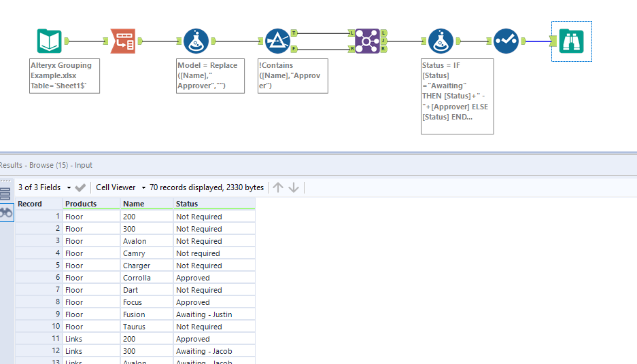Click the Filter tool True output anchor
637x364 pixels.
coord(294,33)
